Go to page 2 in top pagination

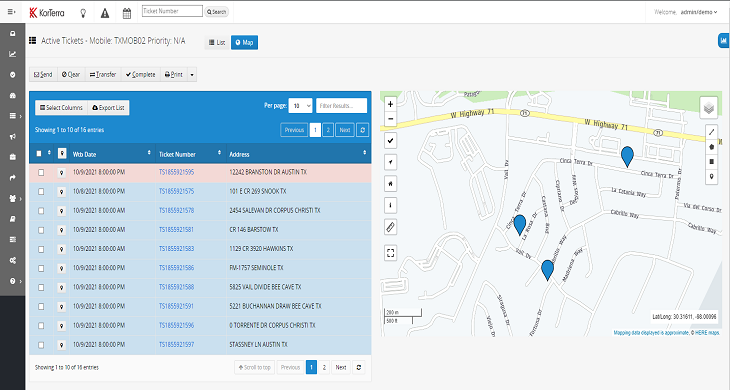coord(328,130)
